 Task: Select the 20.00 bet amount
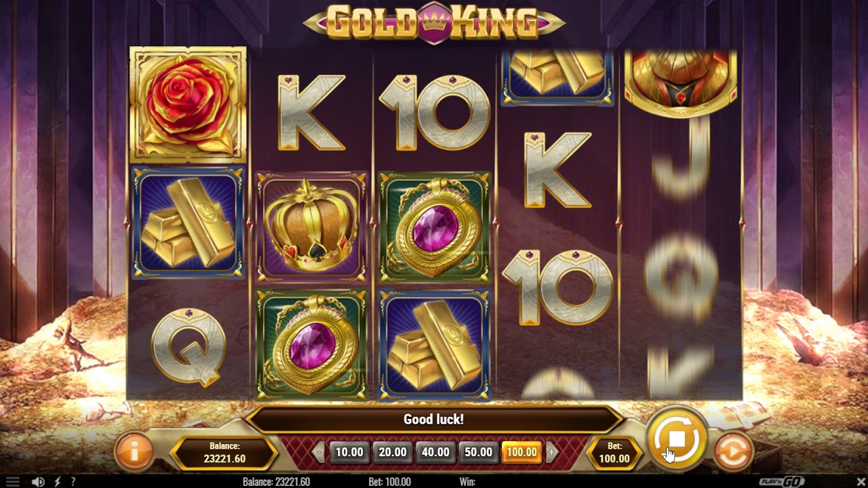pos(392,452)
